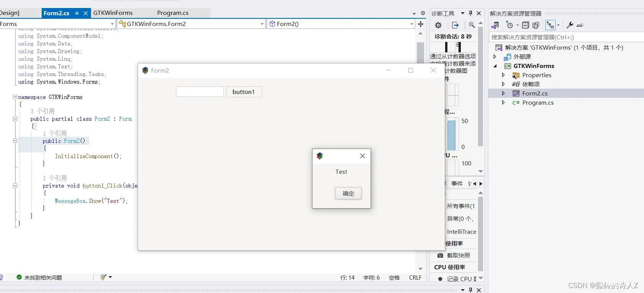The image size is (644, 293).
Task: Focus the Solution Explorer search box
Action: pyautogui.click(x=566, y=37)
